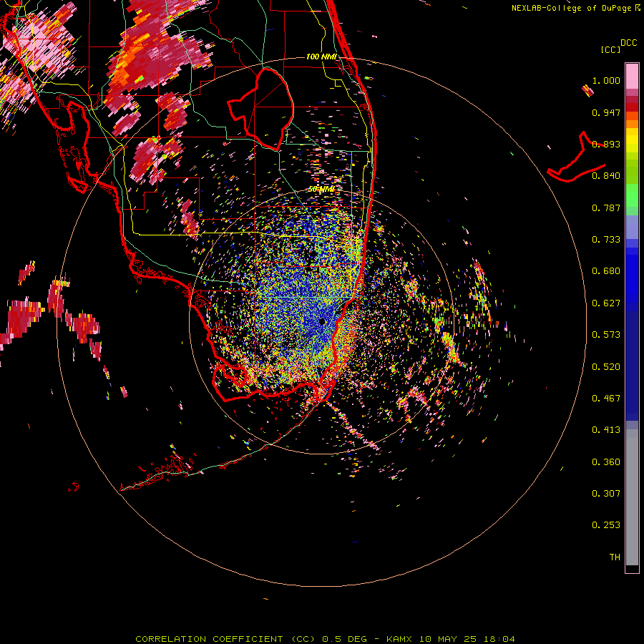The height and width of the screenshot is (644, 644).
Task: Click the DCC product label
Action: [628, 43]
